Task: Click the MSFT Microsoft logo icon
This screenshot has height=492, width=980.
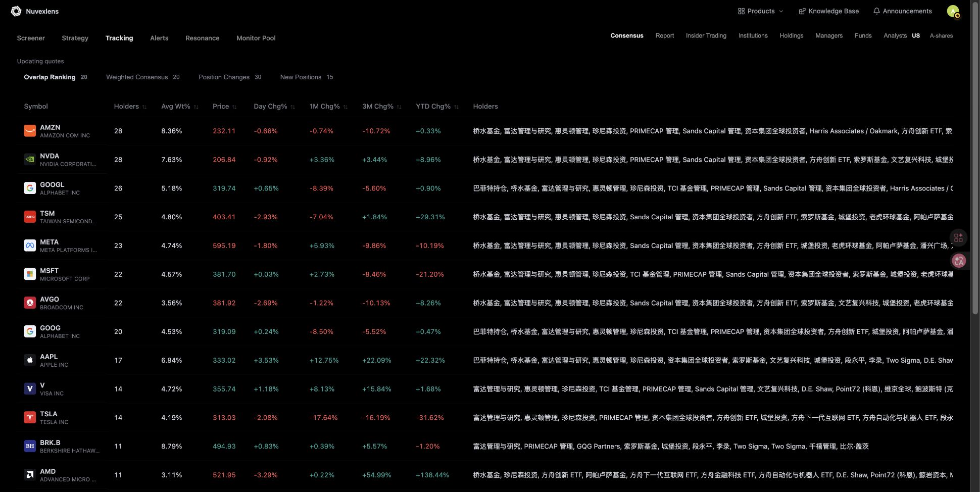Action: click(30, 274)
